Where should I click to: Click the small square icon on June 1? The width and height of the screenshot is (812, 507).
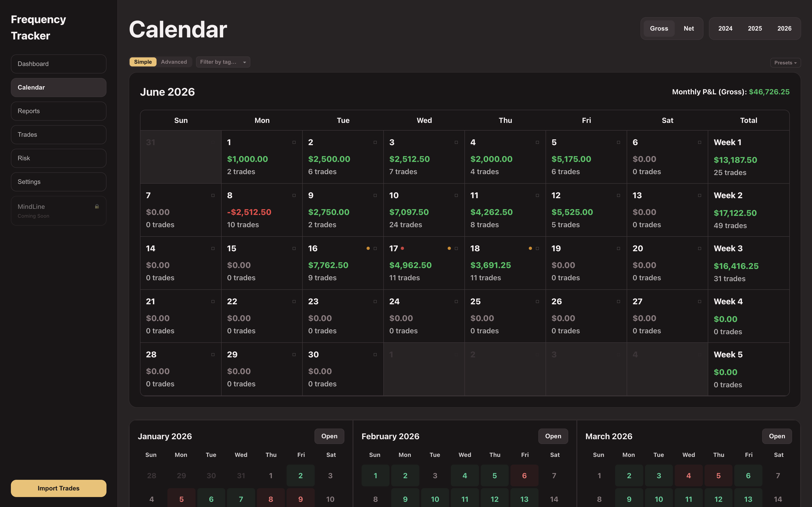pyautogui.click(x=294, y=143)
